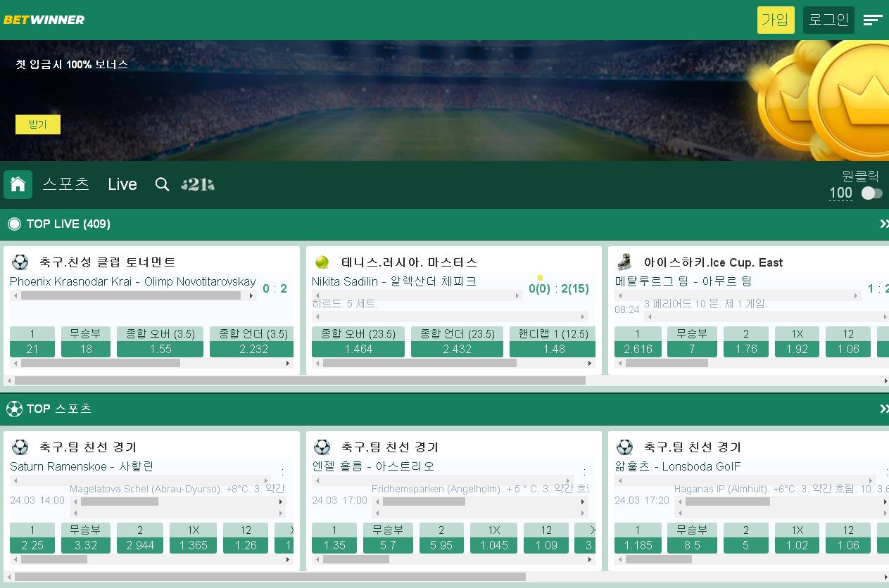
Task: Click the TOP LIVE circle icon
Action: coord(14,224)
